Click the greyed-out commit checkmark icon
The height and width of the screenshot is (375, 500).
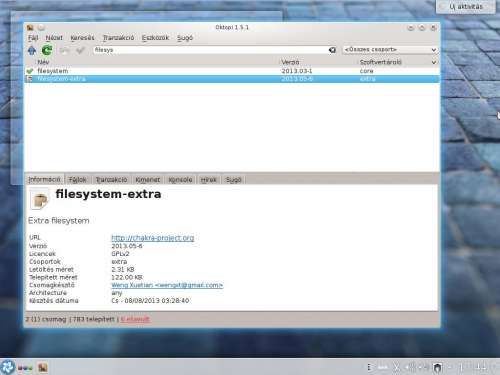pyautogui.click(x=80, y=50)
